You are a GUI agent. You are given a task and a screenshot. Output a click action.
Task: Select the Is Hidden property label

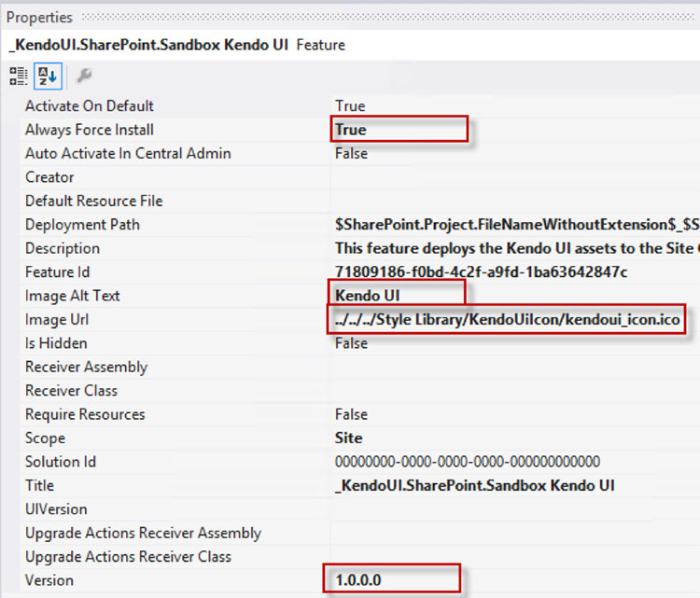56,343
